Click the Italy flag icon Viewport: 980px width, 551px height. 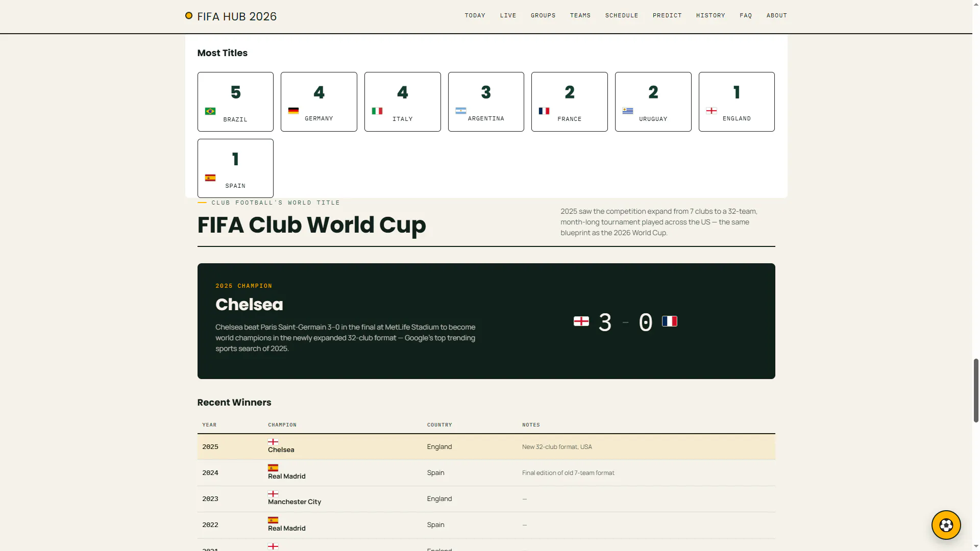(x=377, y=111)
